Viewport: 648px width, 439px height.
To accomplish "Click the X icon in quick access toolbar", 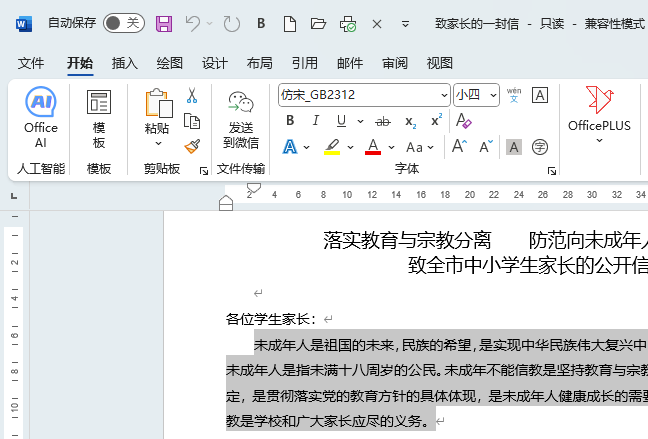I will tap(376, 24).
